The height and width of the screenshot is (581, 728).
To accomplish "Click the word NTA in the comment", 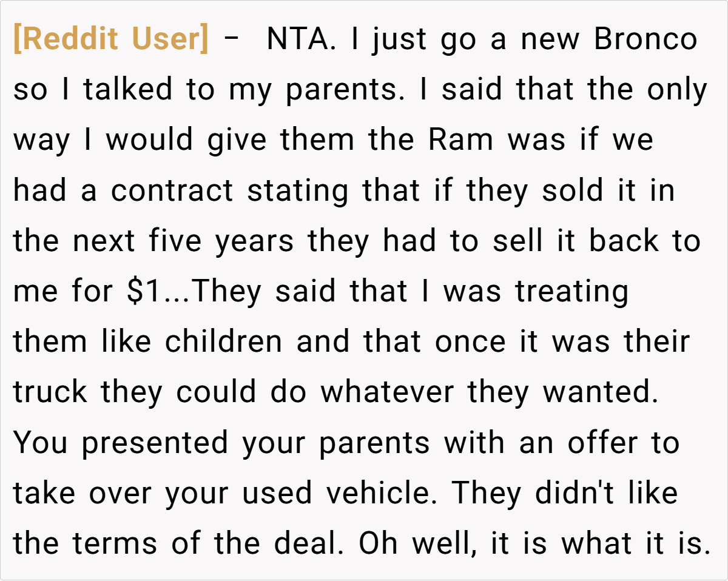I will pyautogui.click(x=298, y=40).
